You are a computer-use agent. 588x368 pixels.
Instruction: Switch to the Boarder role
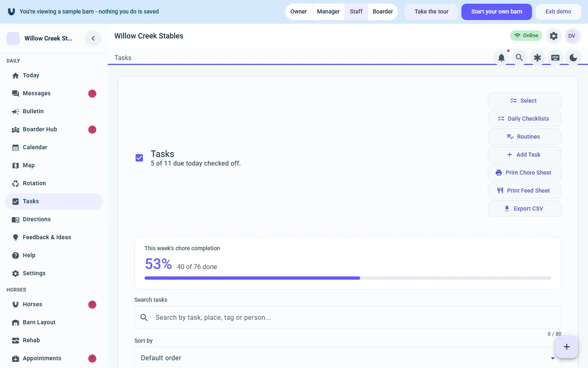[x=383, y=11]
